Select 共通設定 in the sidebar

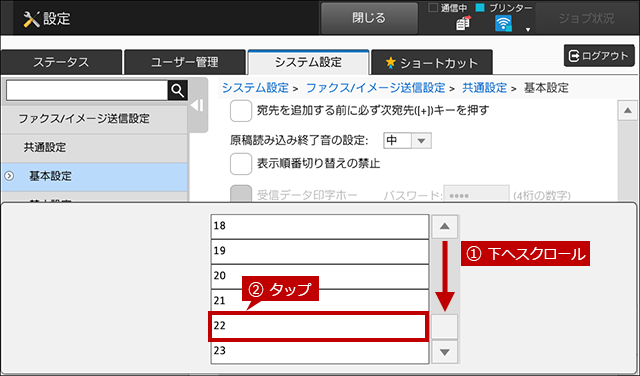coord(94,148)
